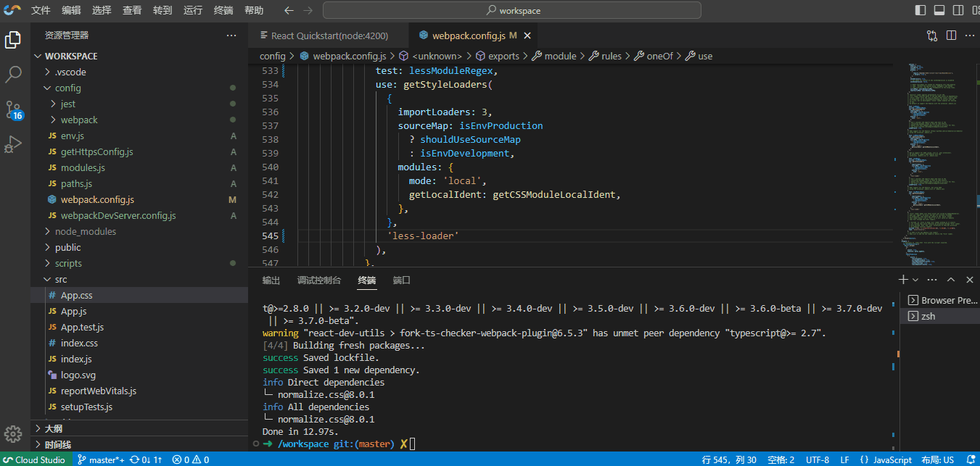Viewport: 980px width, 466px height.
Task: Open the Search view in activity bar
Action: click(x=14, y=74)
